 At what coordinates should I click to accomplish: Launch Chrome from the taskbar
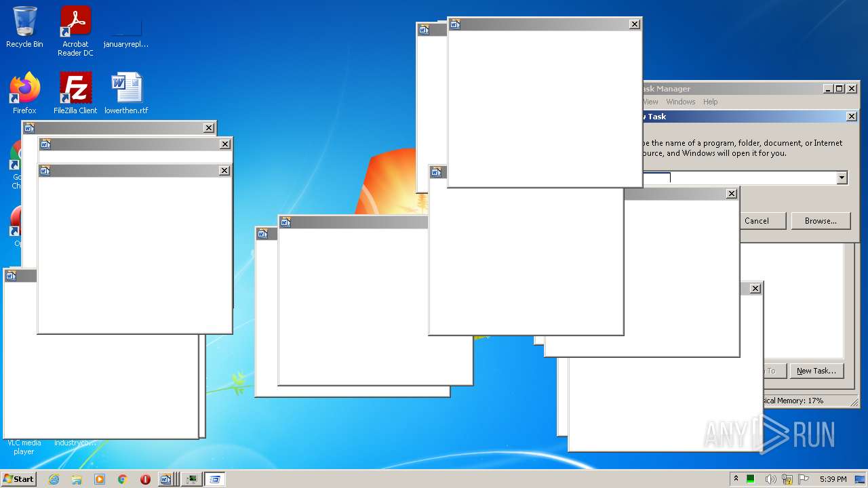123,479
